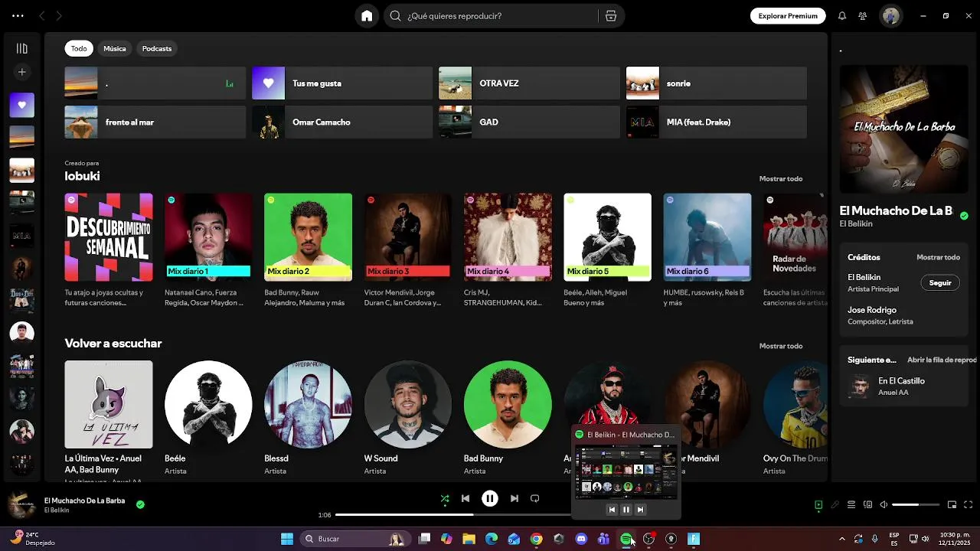The image size is (980, 551).
Task: Open Connect to a device icon
Action: tap(867, 505)
